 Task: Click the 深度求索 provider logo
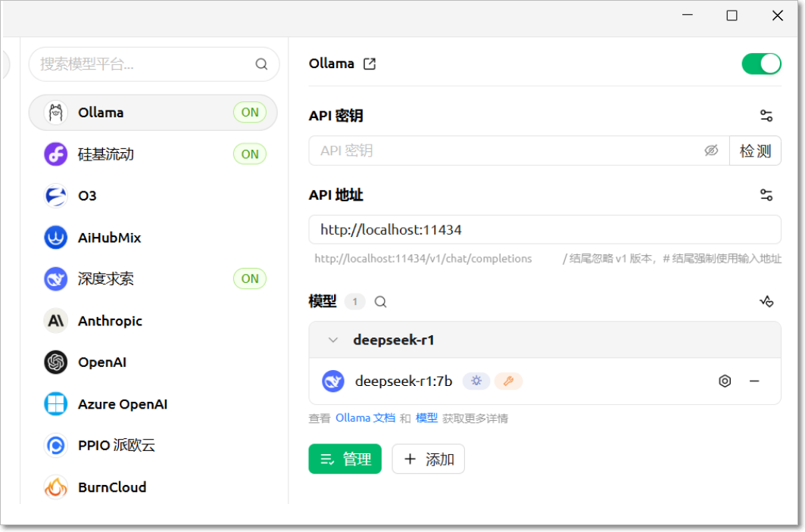55,279
